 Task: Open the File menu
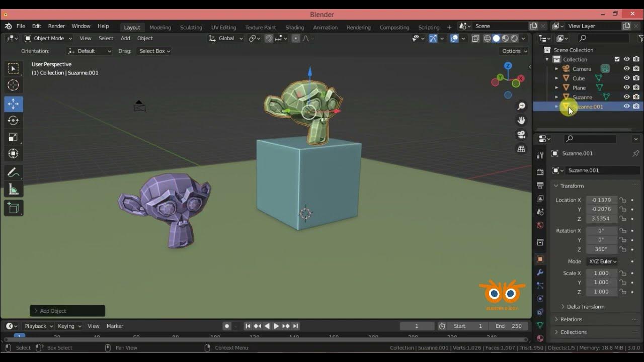[21, 26]
